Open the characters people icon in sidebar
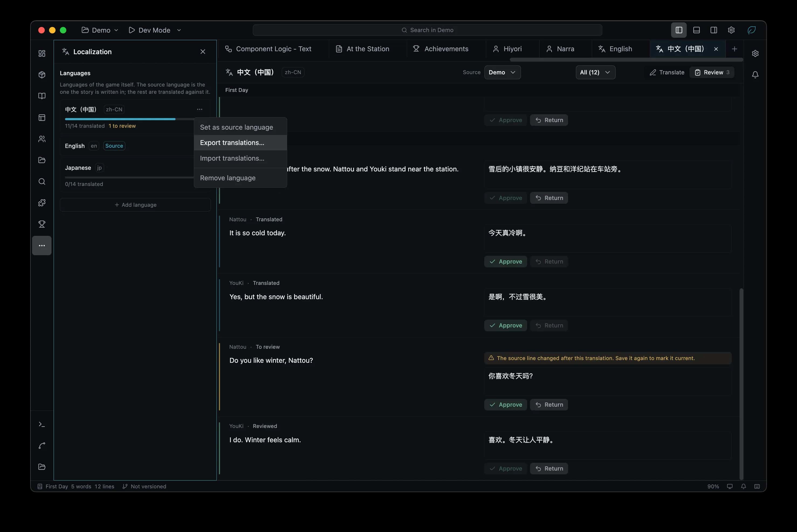This screenshot has width=797, height=532. [42, 139]
